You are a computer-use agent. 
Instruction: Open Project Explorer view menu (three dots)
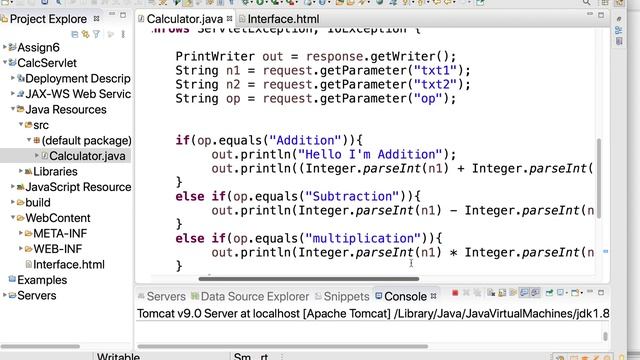(123, 35)
